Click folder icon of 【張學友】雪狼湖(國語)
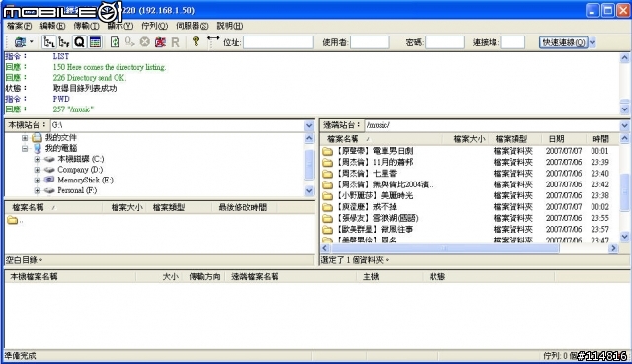This screenshot has width=632, height=364. [x=327, y=219]
